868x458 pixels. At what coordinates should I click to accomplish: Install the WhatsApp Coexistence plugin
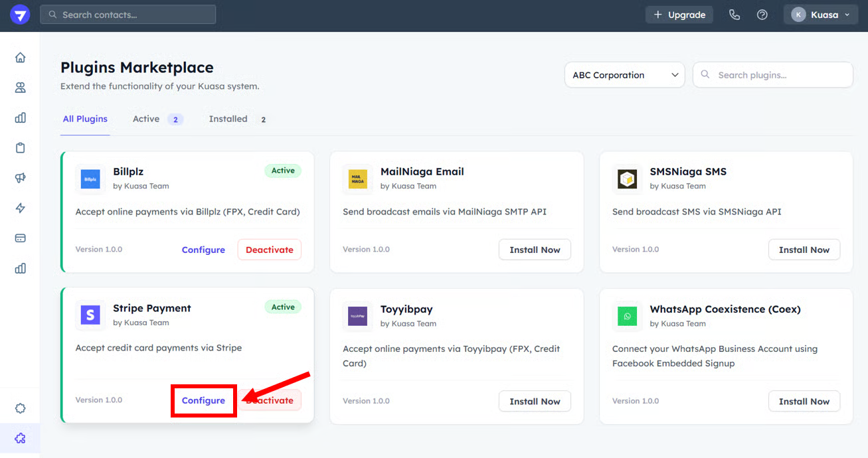point(804,401)
